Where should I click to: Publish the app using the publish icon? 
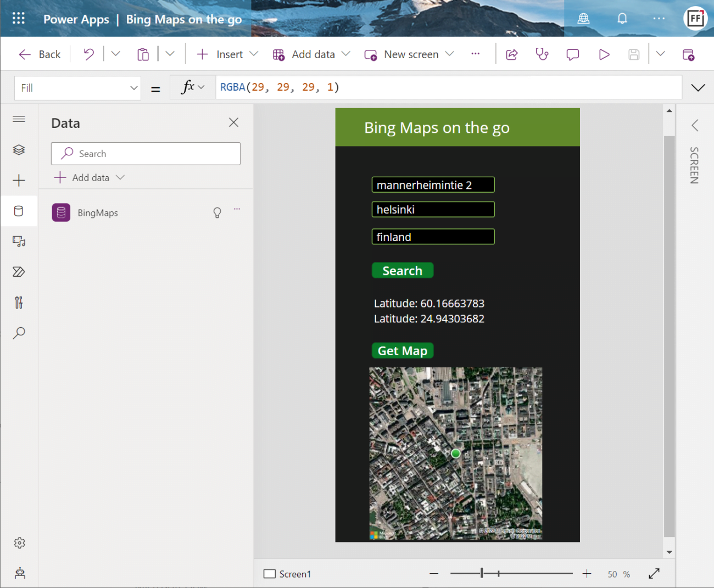tap(688, 54)
